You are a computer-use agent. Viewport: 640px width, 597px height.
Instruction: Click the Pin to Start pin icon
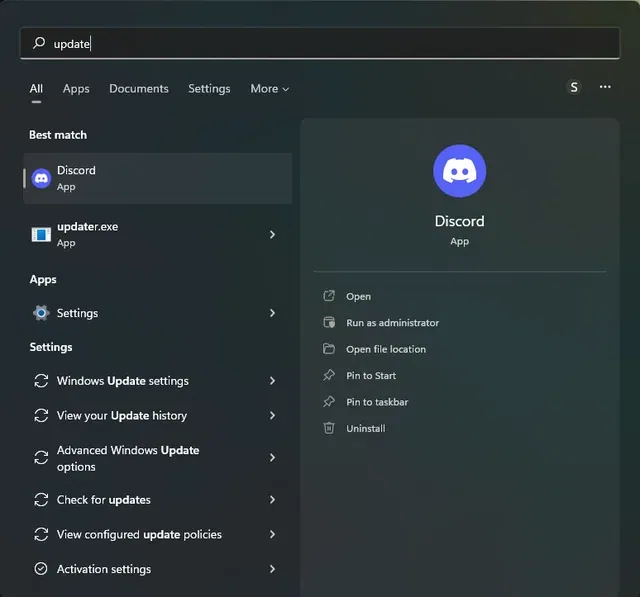pyautogui.click(x=329, y=375)
